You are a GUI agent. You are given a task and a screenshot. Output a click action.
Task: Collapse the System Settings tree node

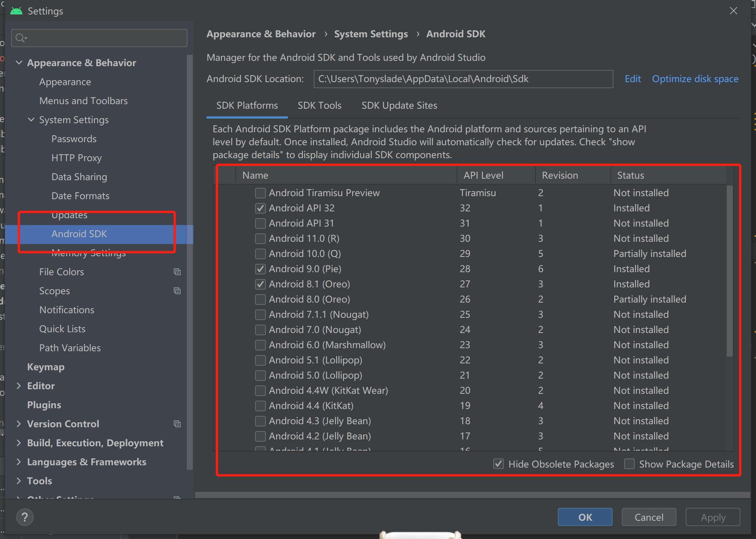[x=31, y=120]
